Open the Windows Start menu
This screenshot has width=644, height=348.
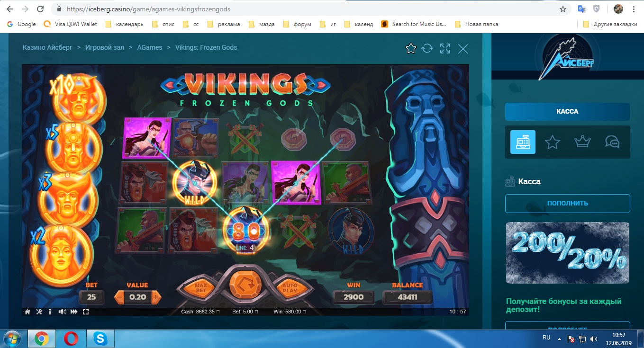coord(13,339)
